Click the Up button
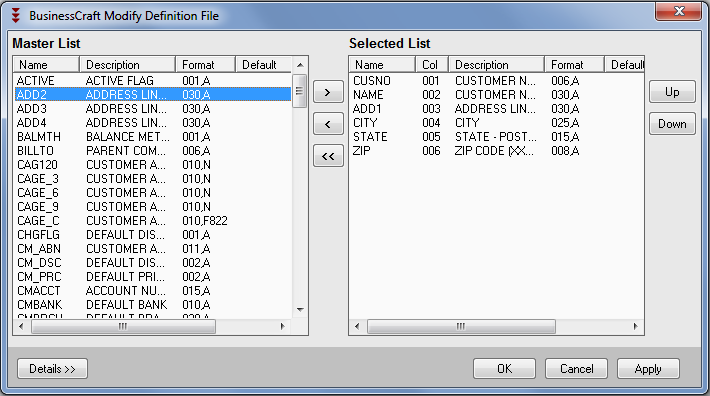Image resolution: width=710 pixels, height=396 pixels. (672, 92)
